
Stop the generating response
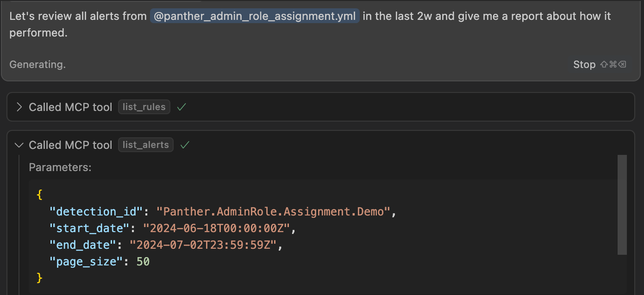tap(584, 64)
